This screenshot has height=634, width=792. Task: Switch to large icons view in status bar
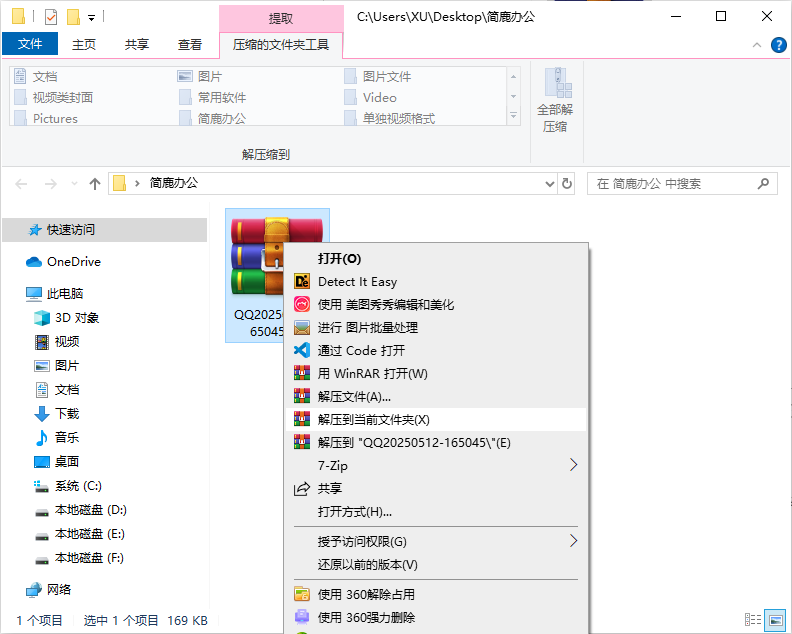click(775, 619)
